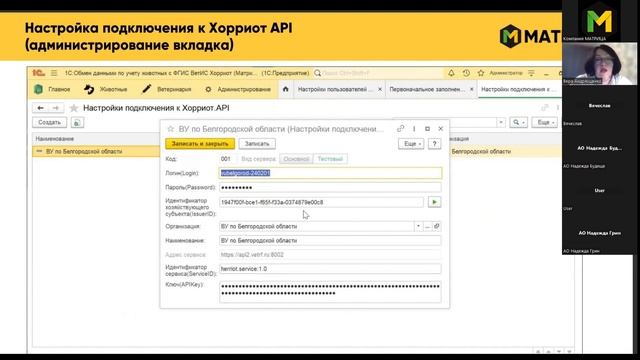Click into the Пароль(Password) field
640x360 pixels.
(x=330, y=188)
